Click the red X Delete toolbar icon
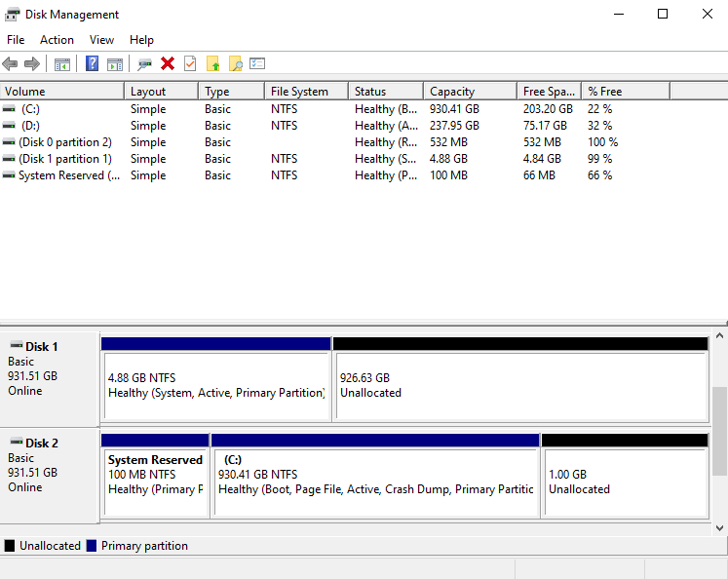This screenshot has width=728, height=579. (168, 63)
